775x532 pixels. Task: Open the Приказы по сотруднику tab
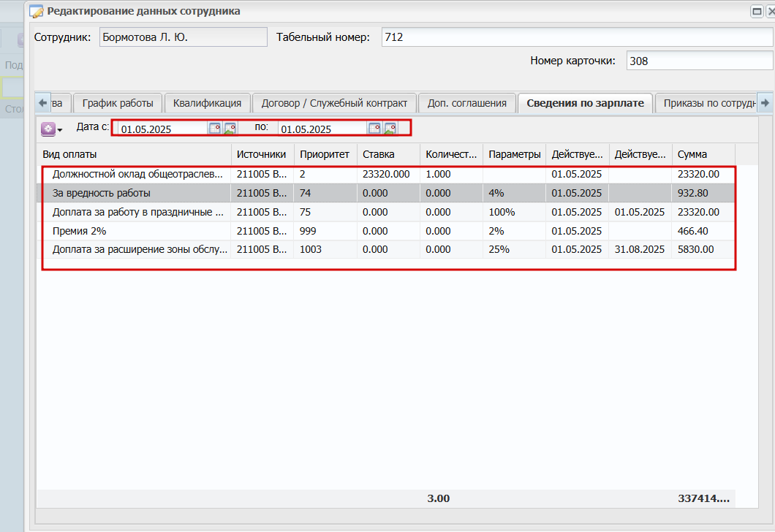[x=706, y=103]
